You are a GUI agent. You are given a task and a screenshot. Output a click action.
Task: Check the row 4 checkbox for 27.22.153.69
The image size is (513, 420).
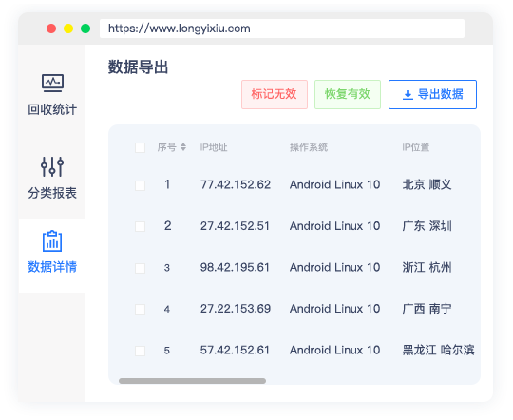(140, 309)
